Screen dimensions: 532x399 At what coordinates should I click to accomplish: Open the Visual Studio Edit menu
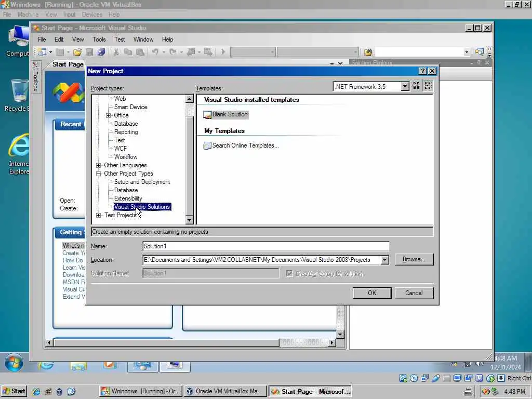point(59,39)
